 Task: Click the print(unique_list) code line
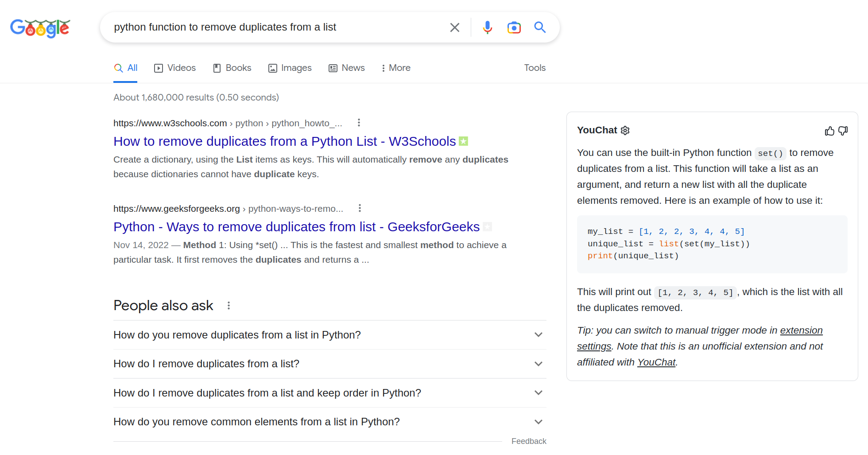click(633, 256)
